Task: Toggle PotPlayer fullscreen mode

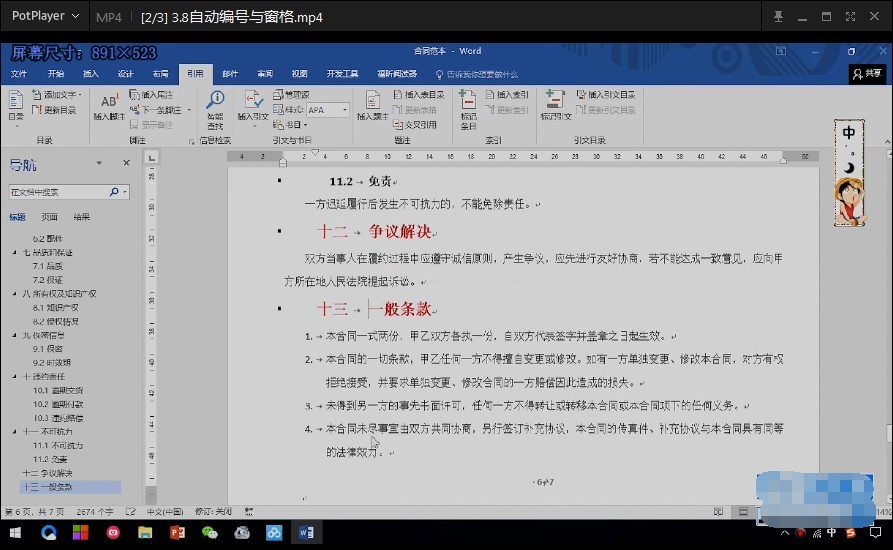Action: point(850,17)
